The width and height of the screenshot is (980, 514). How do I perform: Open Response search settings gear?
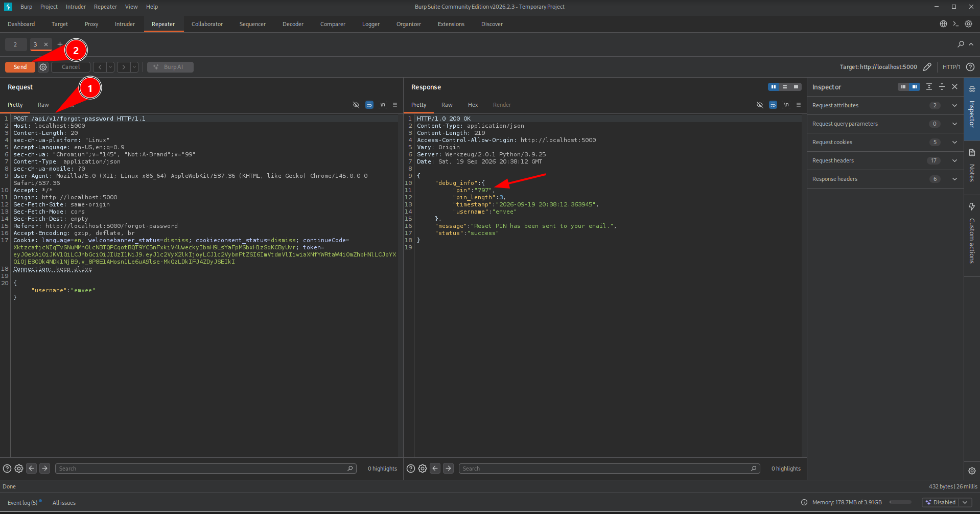pos(423,469)
